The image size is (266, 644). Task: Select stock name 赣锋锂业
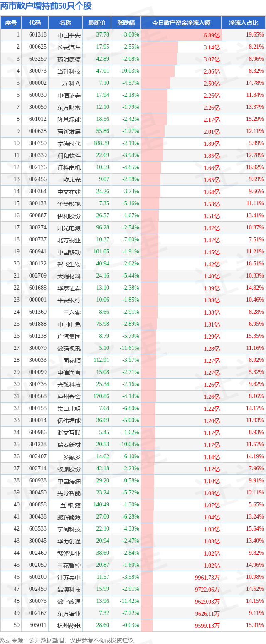[69, 553]
